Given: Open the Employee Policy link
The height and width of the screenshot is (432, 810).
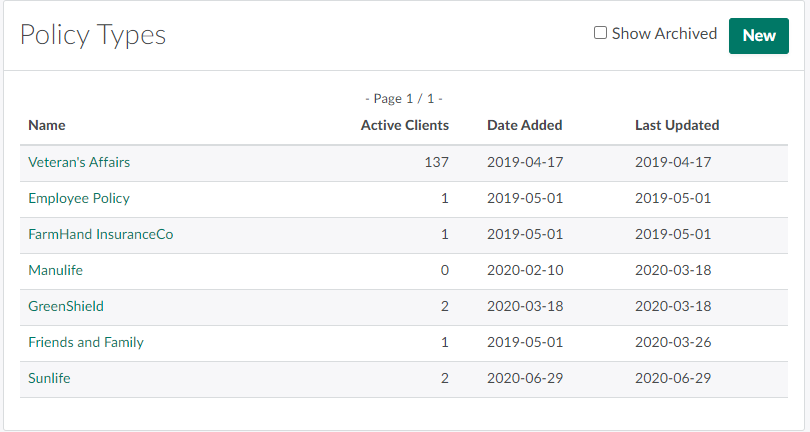Looking at the screenshot, I should (79, 198).
